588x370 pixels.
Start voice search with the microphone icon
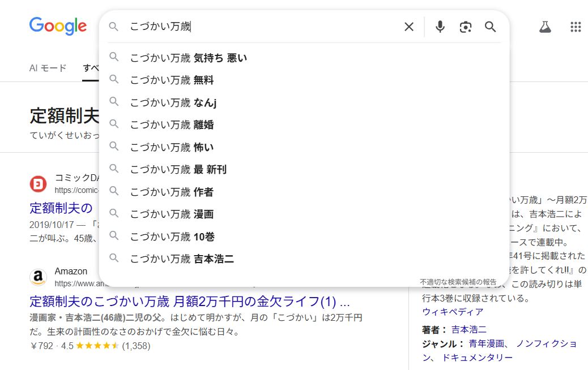pyautogui.click(x=440, y=27)
